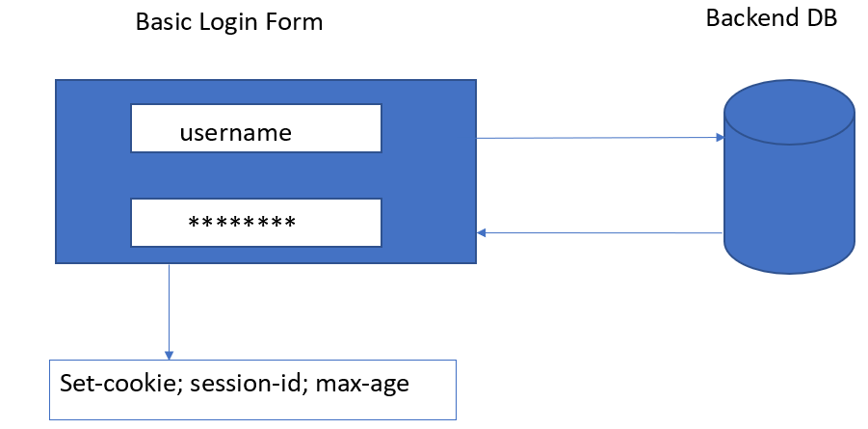Image resolution: width=868 pixels, height=429 pixels.
Task: Click the downward arrowhead above Set-cookie box
Action: [169, 356]
